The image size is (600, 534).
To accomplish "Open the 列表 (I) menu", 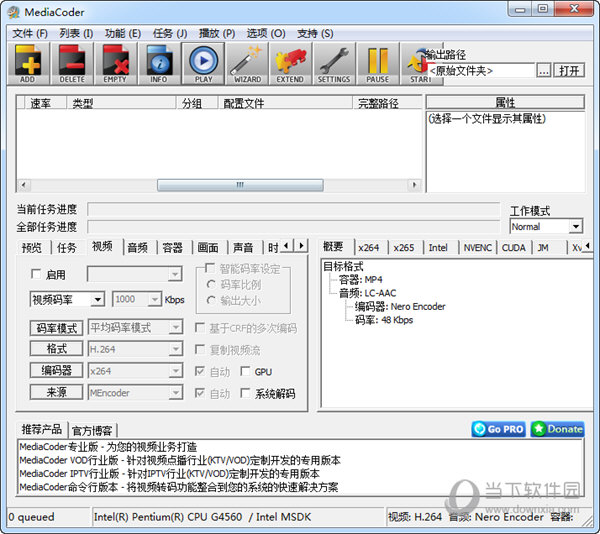I will pyautogui.click(x=76, y=34).
